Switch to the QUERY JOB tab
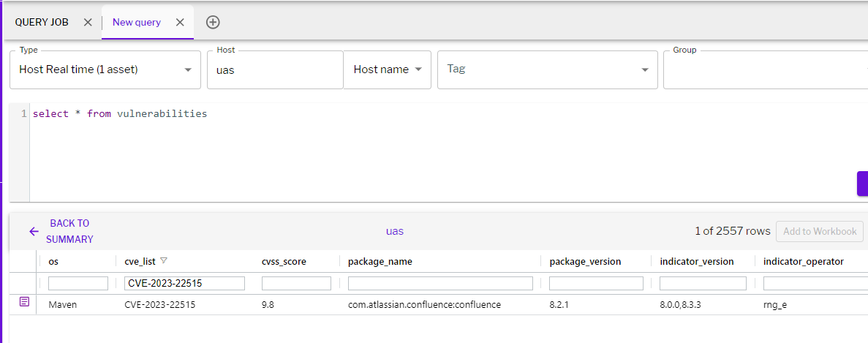 42,22
